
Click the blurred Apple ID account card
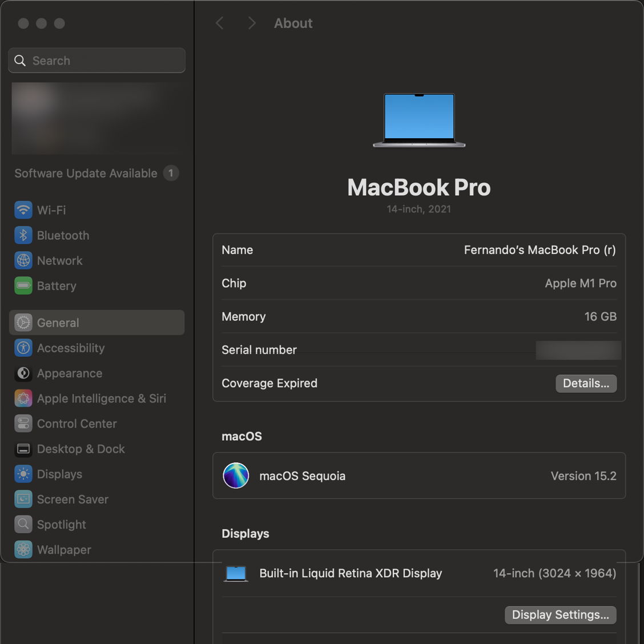click(96, 118)
